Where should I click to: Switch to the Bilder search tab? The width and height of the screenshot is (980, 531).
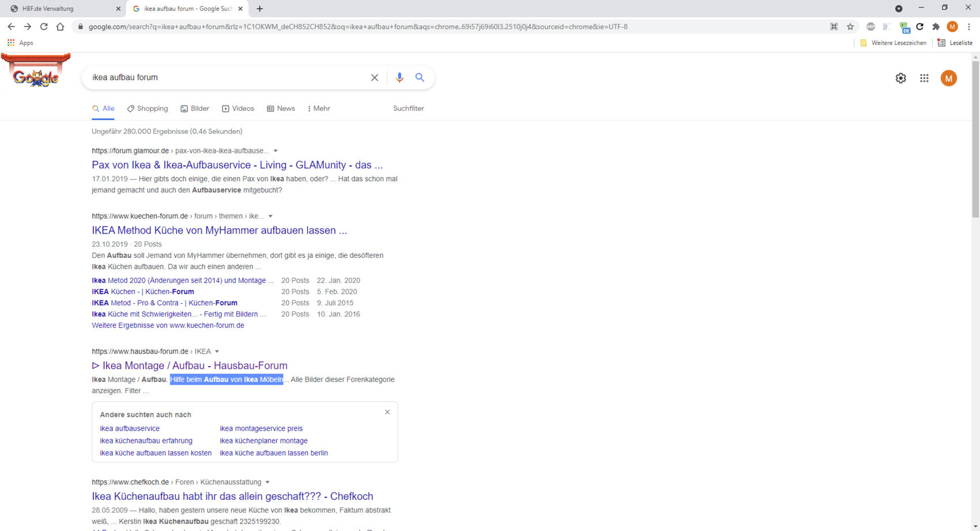195,108
